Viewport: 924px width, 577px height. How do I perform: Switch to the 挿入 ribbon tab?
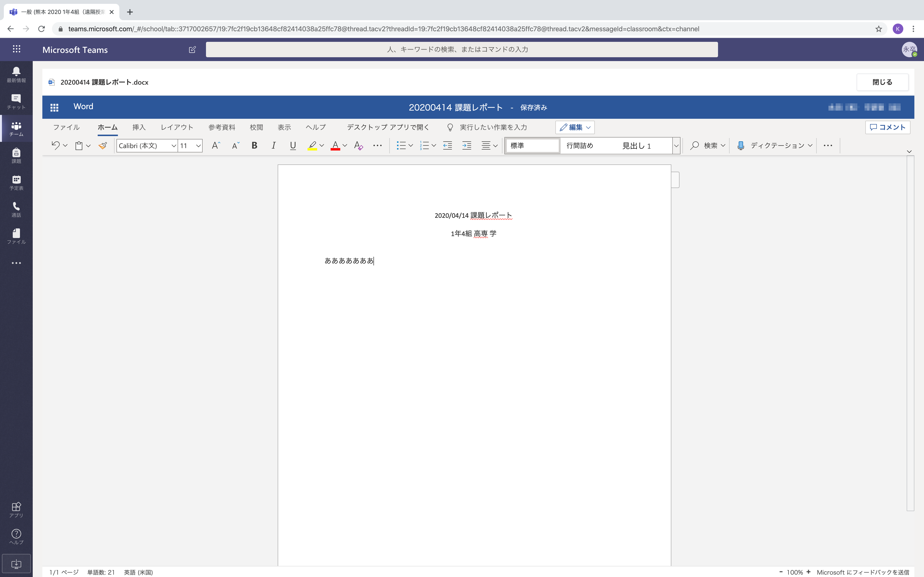(139, 127)
